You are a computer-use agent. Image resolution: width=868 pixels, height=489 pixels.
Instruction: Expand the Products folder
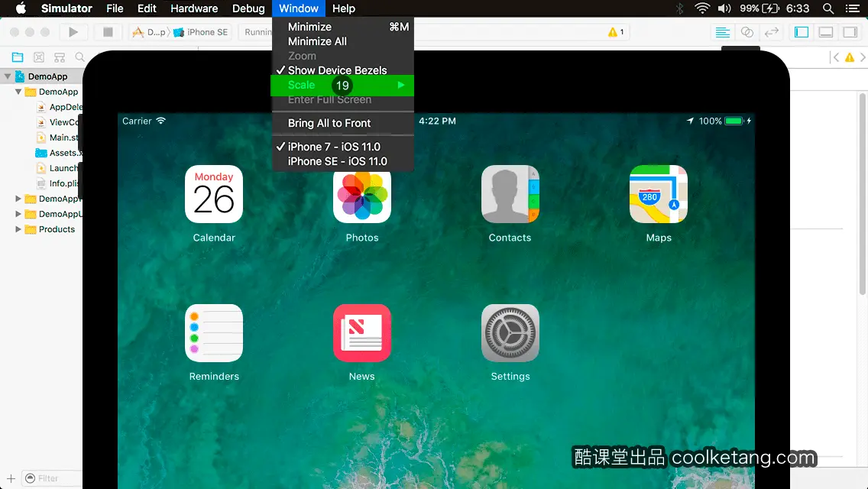point(18,228)
